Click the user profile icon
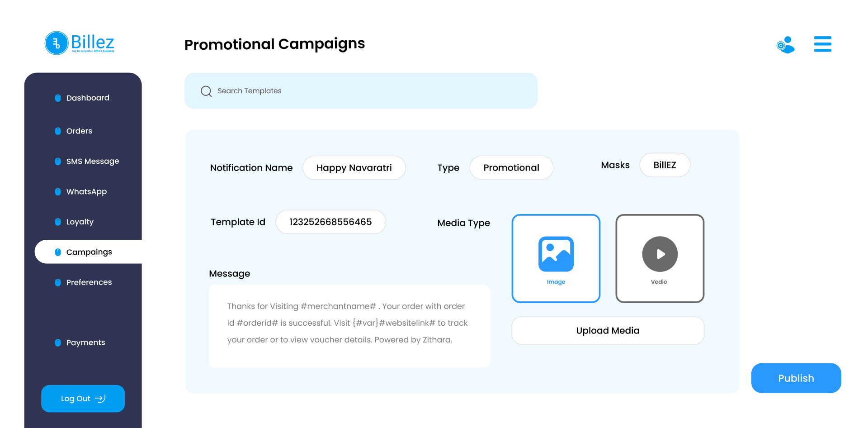This screenshot has width=868, height=428. pyautogui.click(x=786, y=45)
